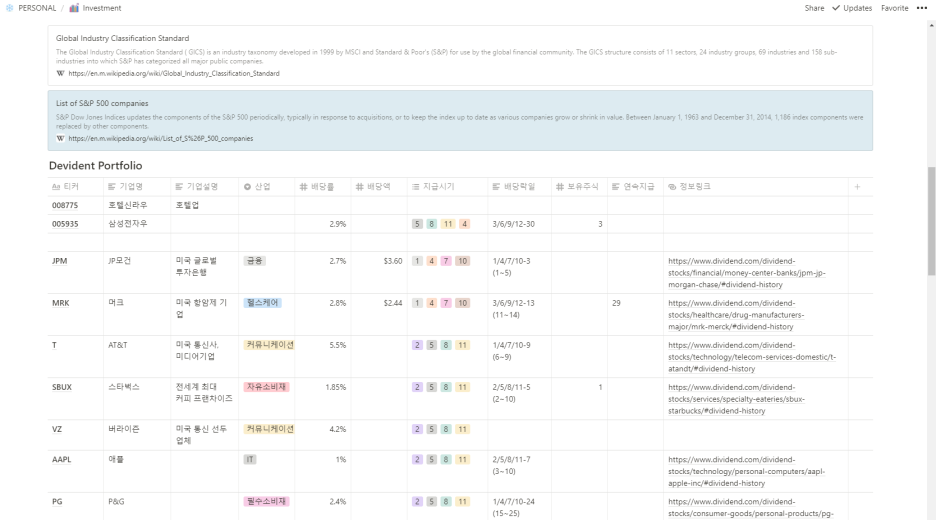Image resolution: width=936 pixels, height=520 pixels.
Task: Click the PERSONAL snowflake icon
Action: click(x=9, y=8)
